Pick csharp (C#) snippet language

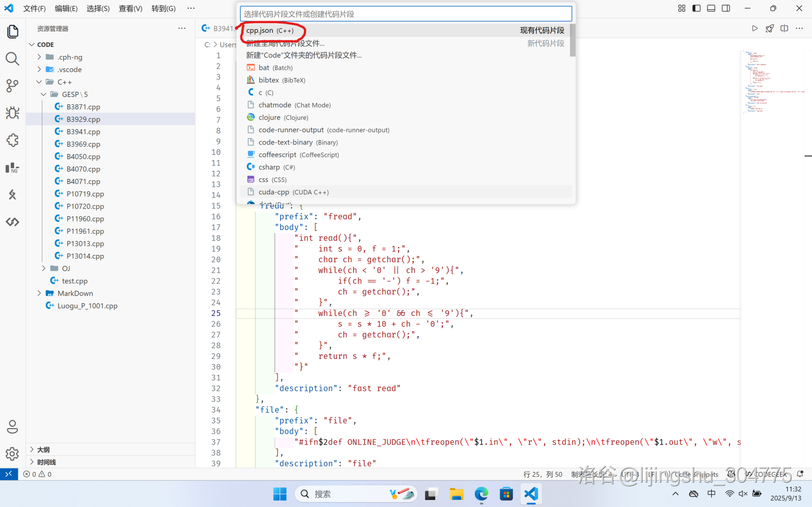tap(405, 167)
